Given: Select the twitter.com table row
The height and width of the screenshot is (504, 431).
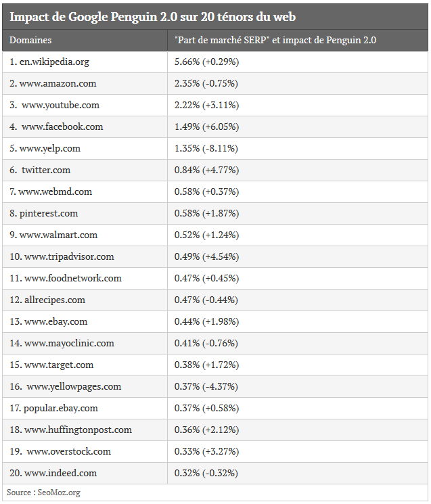Looking at the screenshot, I should pyautogui.click(x=215, y=170).
